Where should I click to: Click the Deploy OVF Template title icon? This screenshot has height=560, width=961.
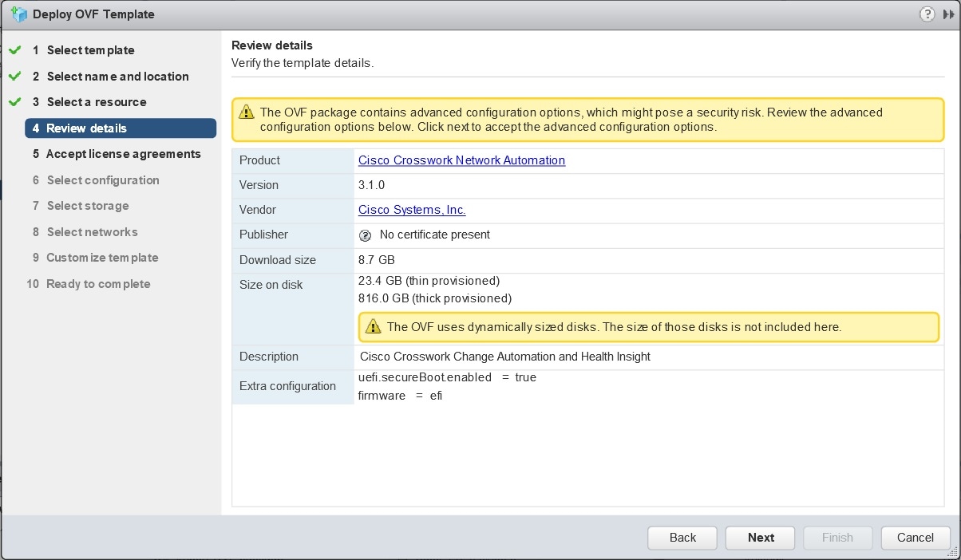[19, 14]
